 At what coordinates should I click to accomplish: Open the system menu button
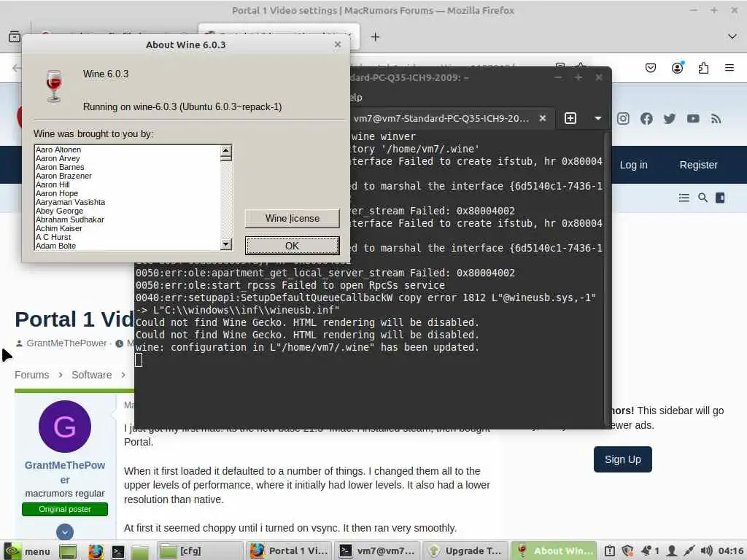tap(26, 551)
